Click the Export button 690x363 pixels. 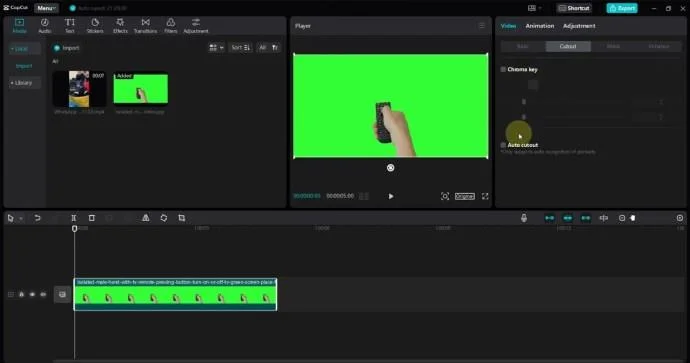[x=622, y=8]
